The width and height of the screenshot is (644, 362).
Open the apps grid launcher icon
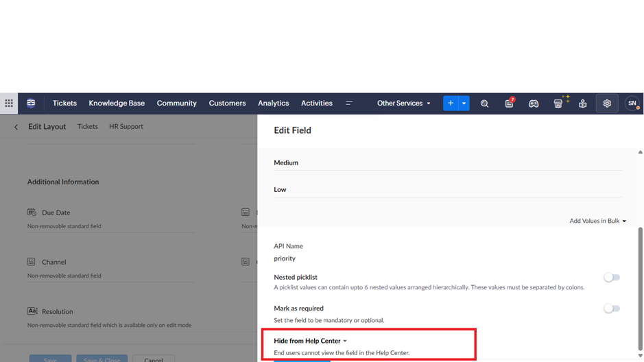point(9,104)
